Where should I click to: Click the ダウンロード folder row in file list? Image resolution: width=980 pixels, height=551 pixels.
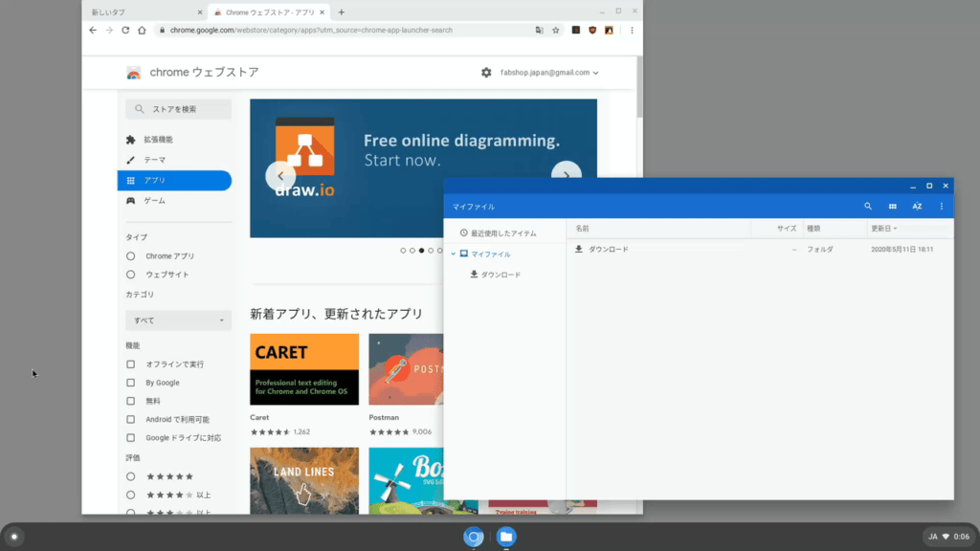(760, 250)
